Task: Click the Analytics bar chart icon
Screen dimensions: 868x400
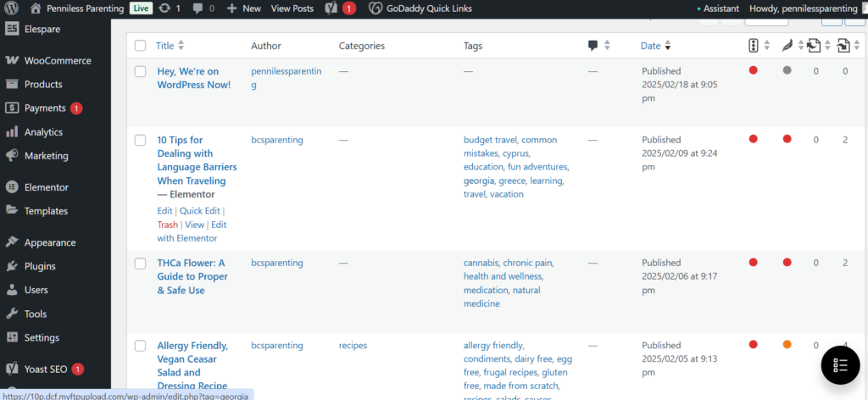Action: point(12,131)
